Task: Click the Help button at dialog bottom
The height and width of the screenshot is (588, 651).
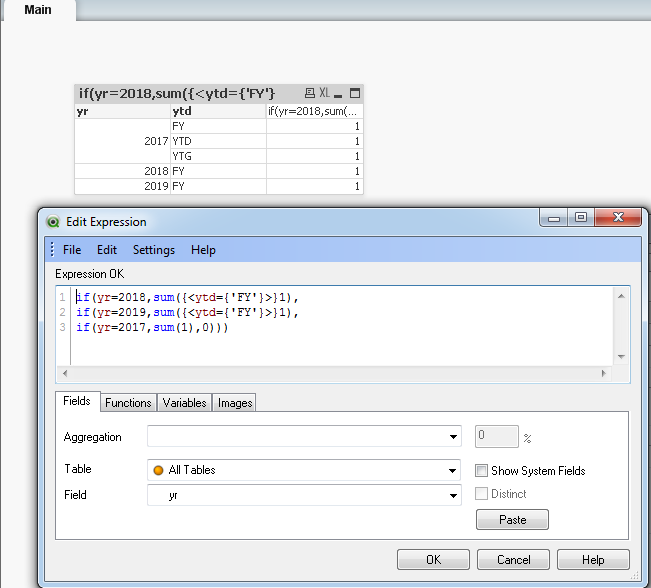Action: coord(593,560)
